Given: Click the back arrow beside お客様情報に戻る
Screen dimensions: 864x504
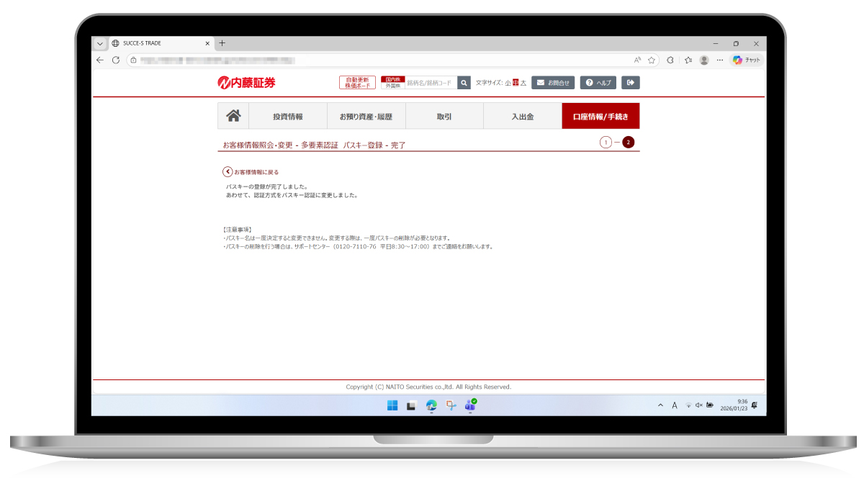Looking at the screenshot, I should coord(228,172).
